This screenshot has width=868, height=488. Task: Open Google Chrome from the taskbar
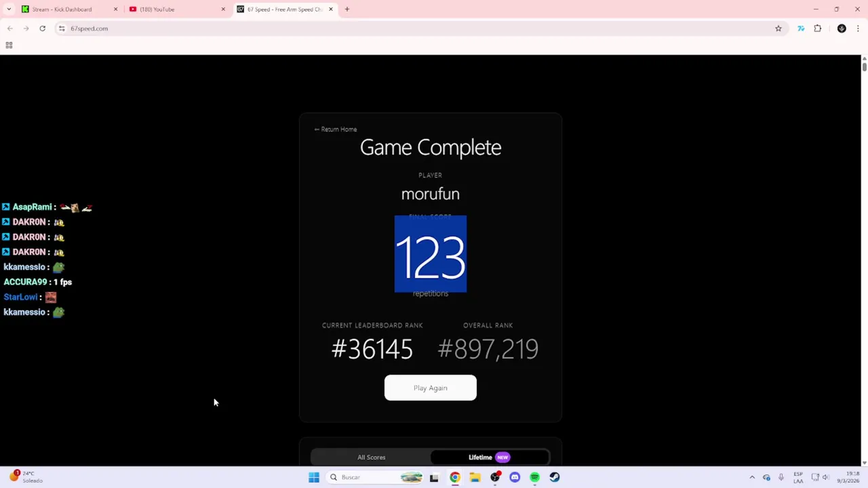(x=454, y=477)
